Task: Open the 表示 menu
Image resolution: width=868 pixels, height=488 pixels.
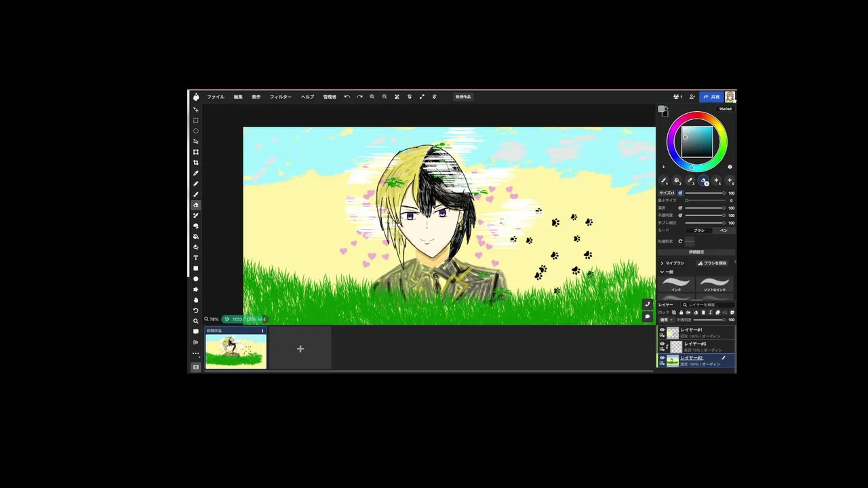Action: (256, 96)
